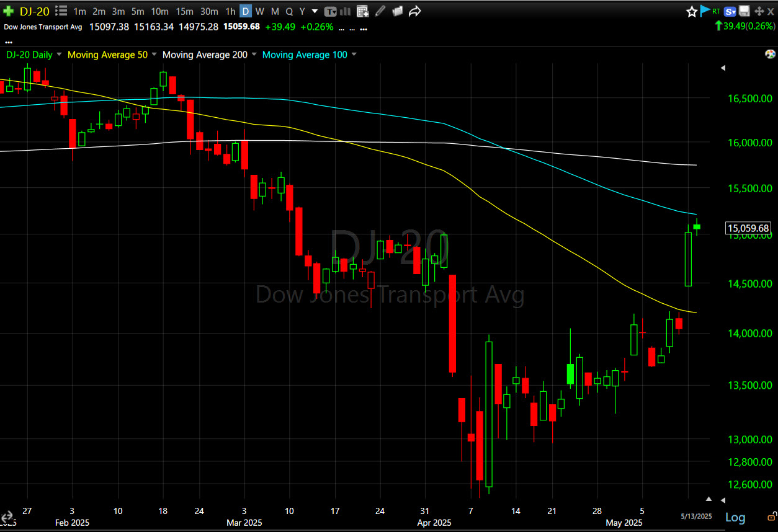
Task: Click the 16,500.00 price axis label
Action: [749, 98]
